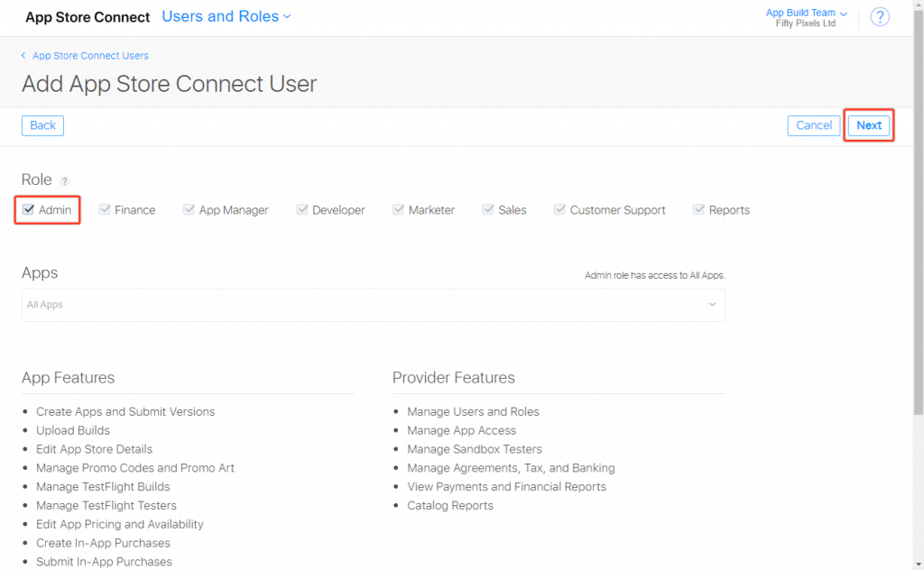924x570 pixels.
Task: Click 'Admin role has access to All Apps' note
Action: [x=655, y=276]
